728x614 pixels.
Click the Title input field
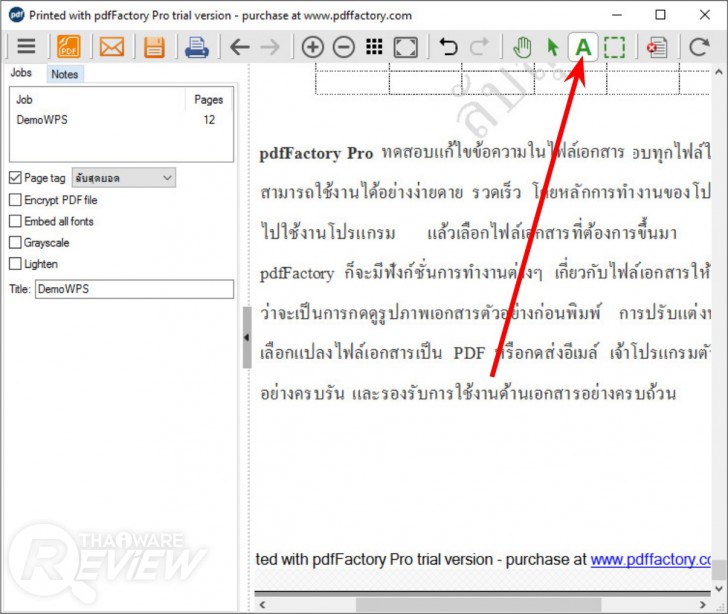134,289
